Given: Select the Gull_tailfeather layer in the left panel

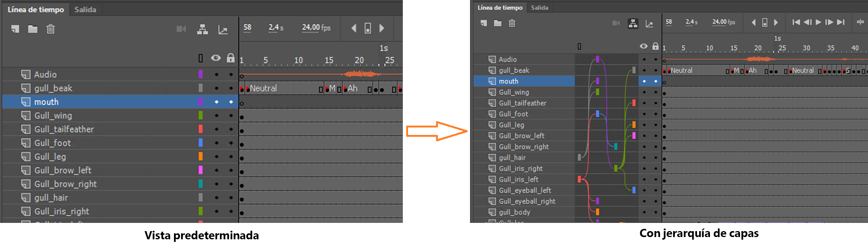Looking at the screenshot, I should click(x=64, y=129).
